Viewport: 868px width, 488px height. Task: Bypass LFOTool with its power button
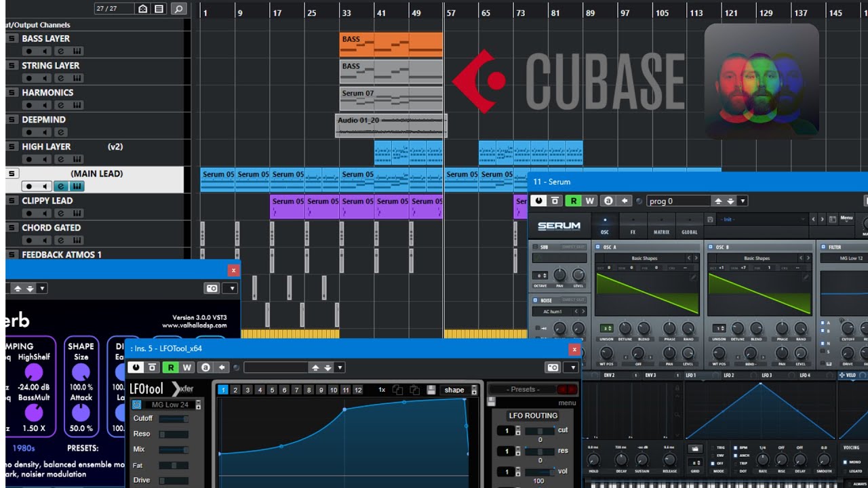coord(136,367)
